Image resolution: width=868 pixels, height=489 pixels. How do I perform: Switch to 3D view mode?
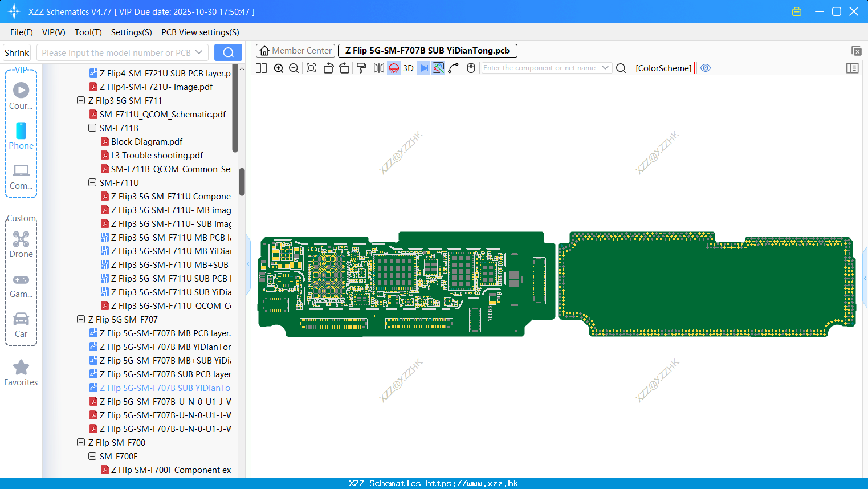[x=407, y=68]
